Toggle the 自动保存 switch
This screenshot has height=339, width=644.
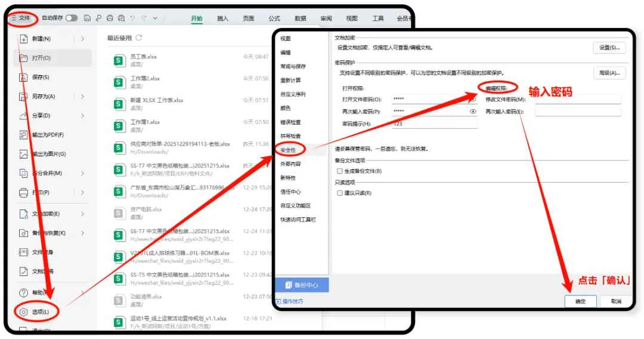(72, 18)
